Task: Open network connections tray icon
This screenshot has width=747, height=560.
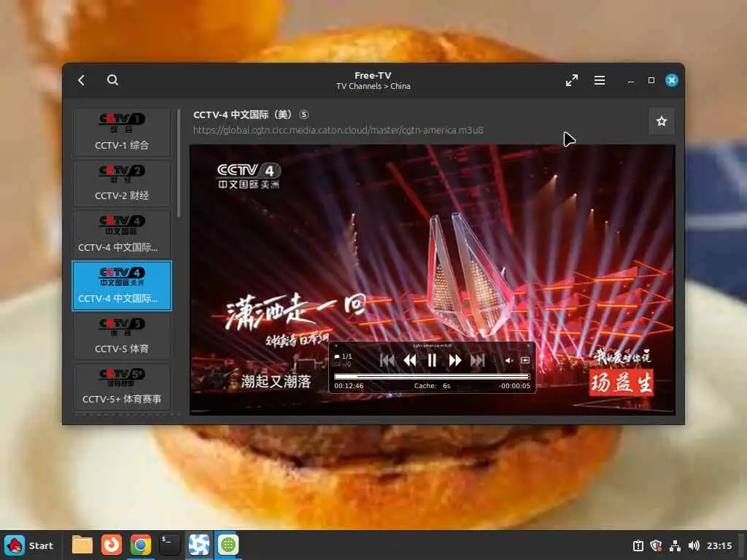Action: point(675,545)
